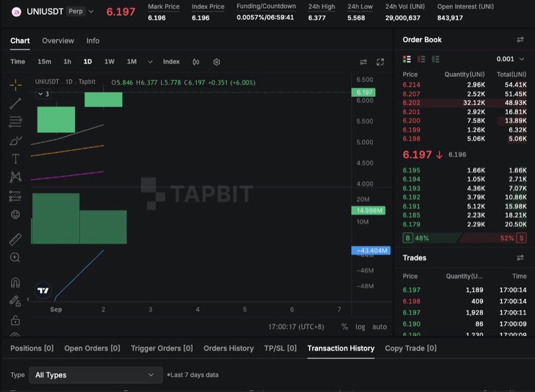Collapse the indicator legend showing 3
The image size is (535, 392).
tap(43, 94)
